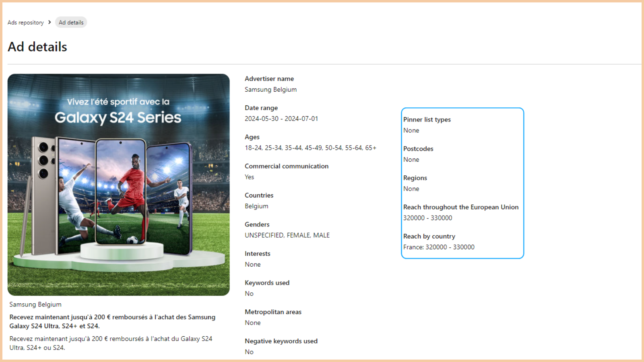Click Samsung Belgium caption below the ad image

coord(35,304)
